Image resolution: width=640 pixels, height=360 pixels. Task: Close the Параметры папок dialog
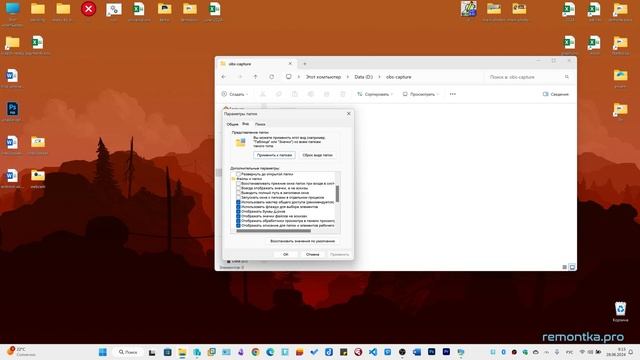point(349,113)
